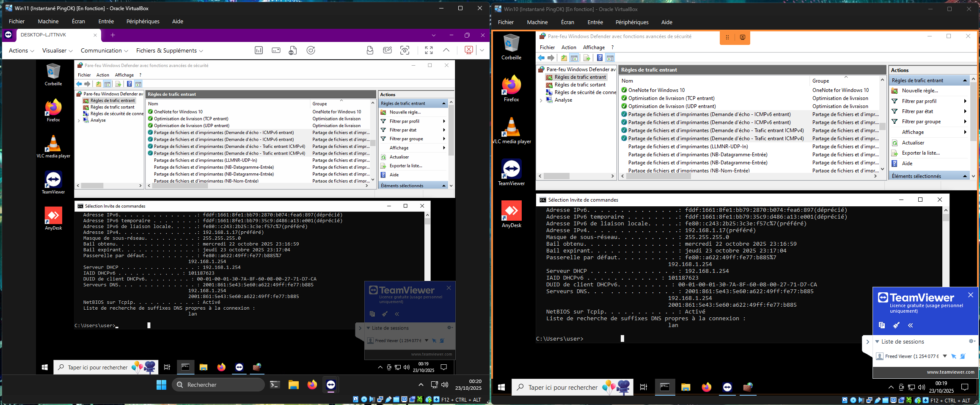This screenshot has width=980, height=405.
Task: Open Écran menu in the Win10 VirtualBox window
Action: (567, 22)
